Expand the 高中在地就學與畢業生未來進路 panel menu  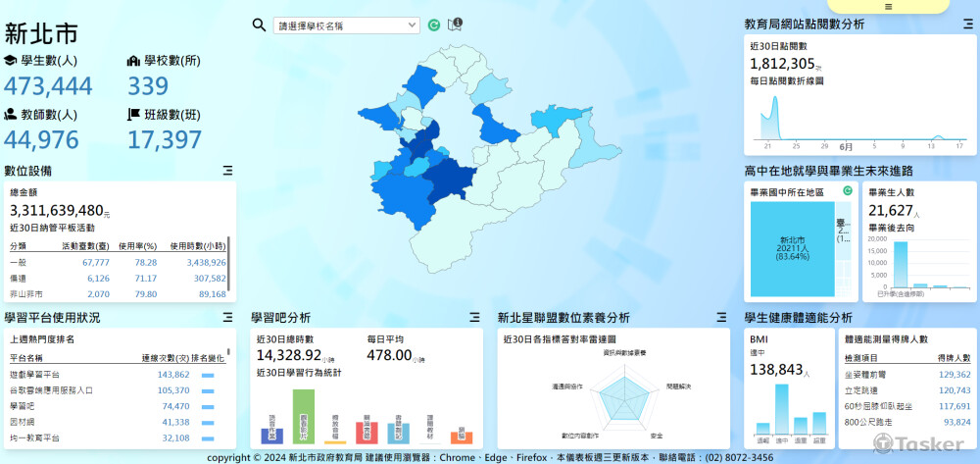[x=968, y=171]
